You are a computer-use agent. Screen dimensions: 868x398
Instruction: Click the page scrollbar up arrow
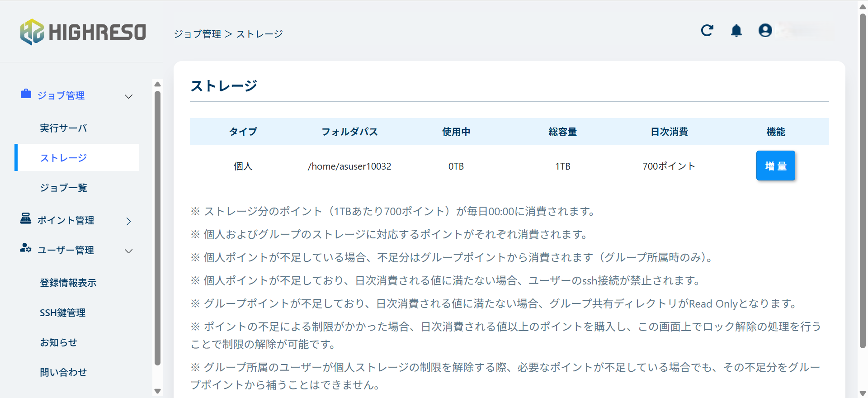863,7
